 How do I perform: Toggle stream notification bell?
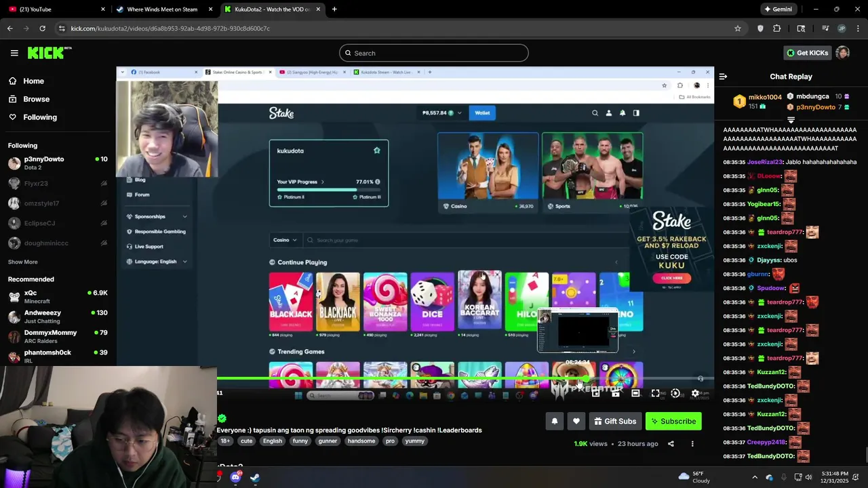[x=554, y=422]
